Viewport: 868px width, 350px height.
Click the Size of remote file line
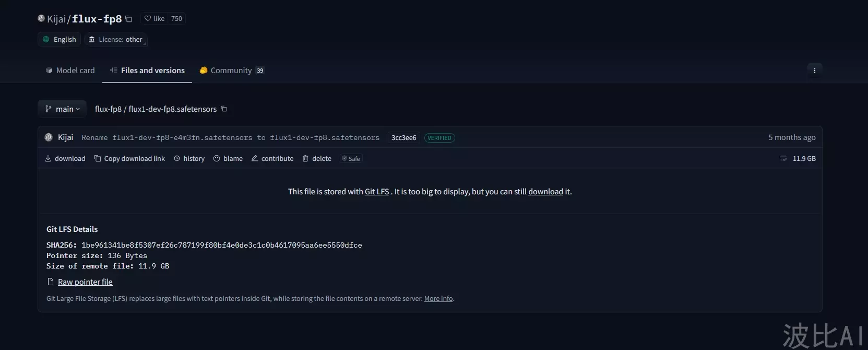pyautogui.click(x=108, y=266)
